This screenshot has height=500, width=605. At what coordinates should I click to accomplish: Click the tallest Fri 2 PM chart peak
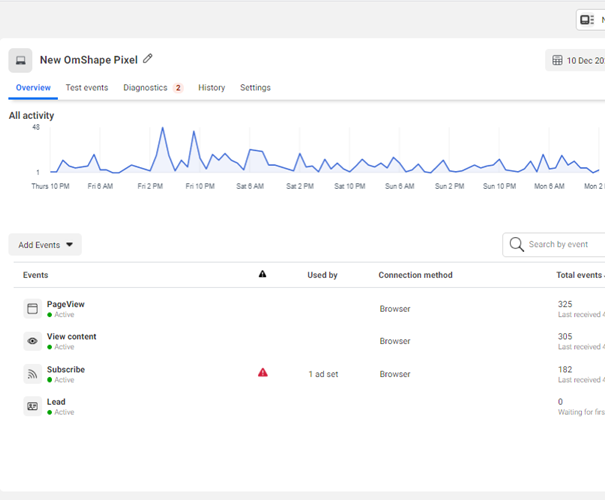[x=162, y=128]
